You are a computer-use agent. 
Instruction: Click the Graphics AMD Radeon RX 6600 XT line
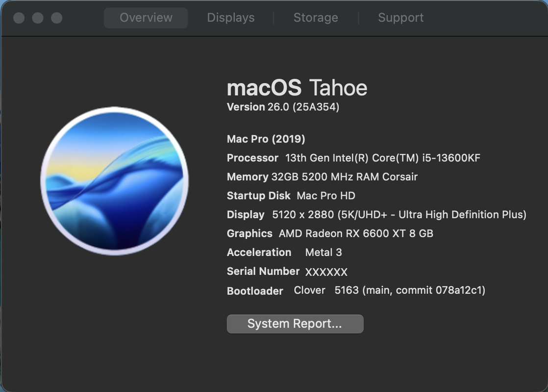pyautogui.click(x=330, y=233)
